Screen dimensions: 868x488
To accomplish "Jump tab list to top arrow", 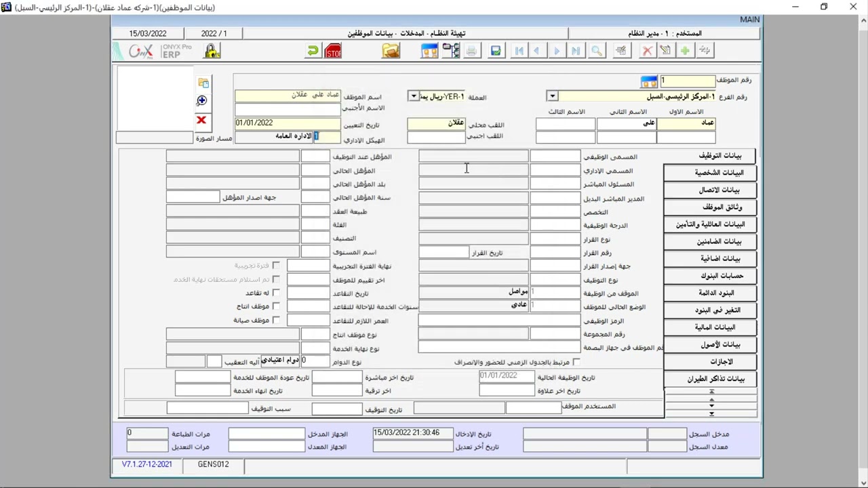I will [x=711, y=392].
